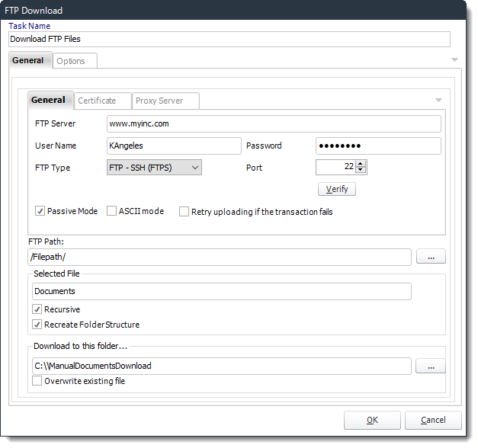The height and width of the screenshot is (448, 478).
Task: Select the outer General tab
Action: point(30,60)
